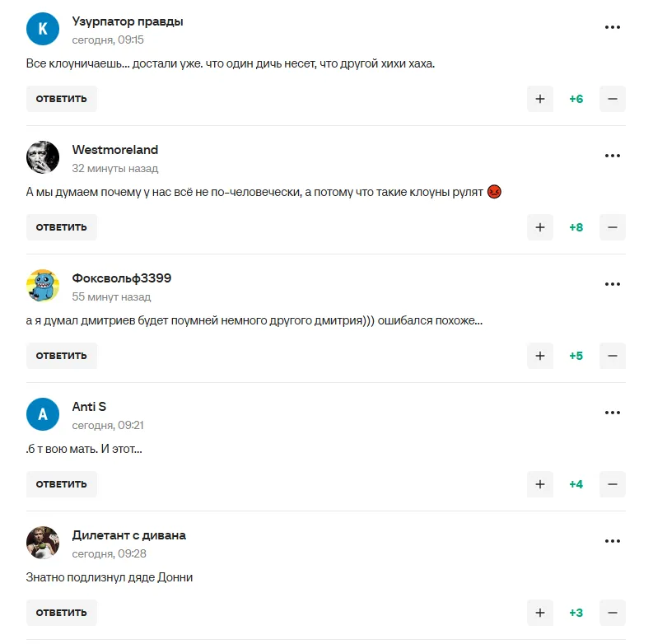Downvote the Anti S comment
The height and width of the screenshot is (644, 667).
(x=612, y=484)
